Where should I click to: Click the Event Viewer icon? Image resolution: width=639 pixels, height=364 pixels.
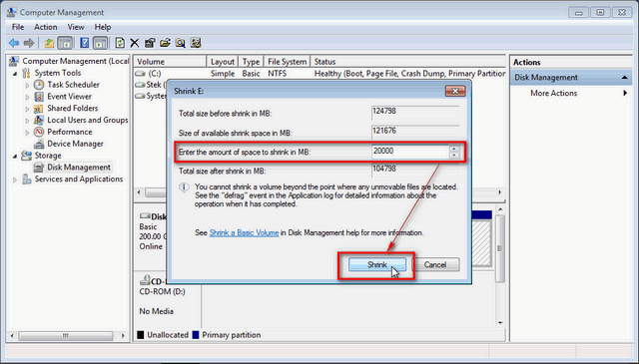tap(39, 97)
